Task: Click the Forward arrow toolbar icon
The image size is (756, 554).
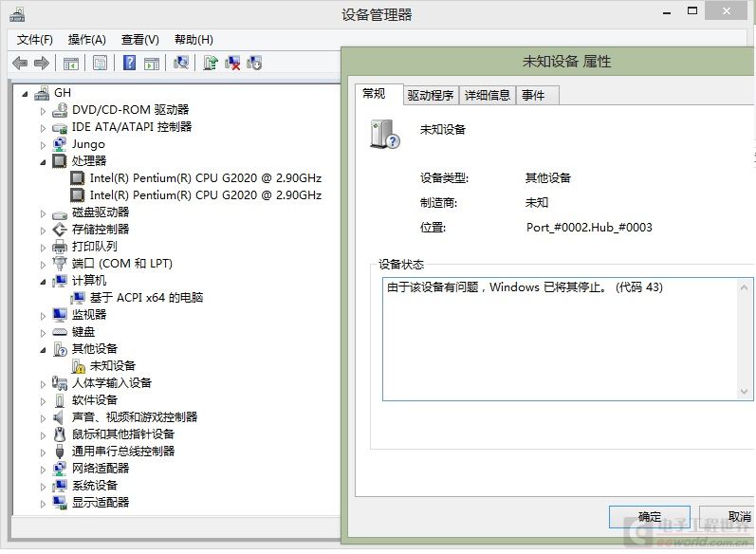Action: 42,63
